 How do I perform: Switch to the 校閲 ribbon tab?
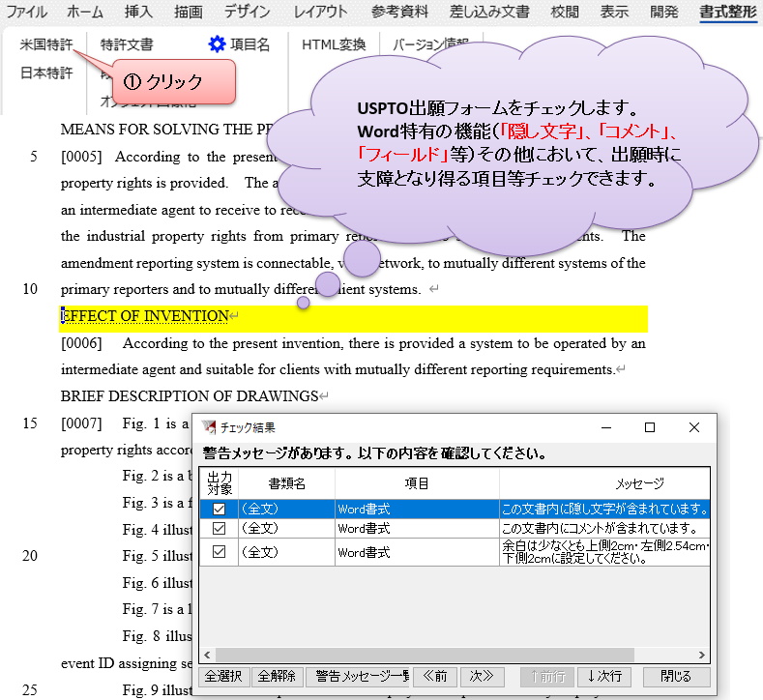coord(565,13)
